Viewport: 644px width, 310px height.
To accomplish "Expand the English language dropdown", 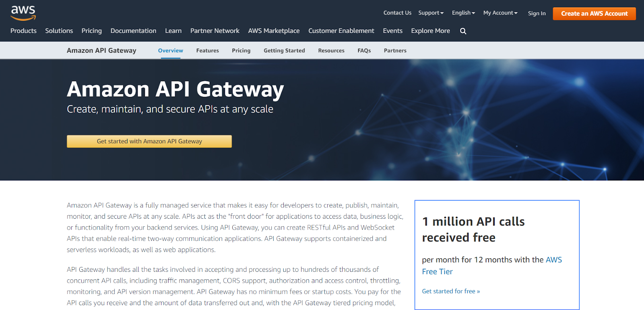I will point(463,13).
